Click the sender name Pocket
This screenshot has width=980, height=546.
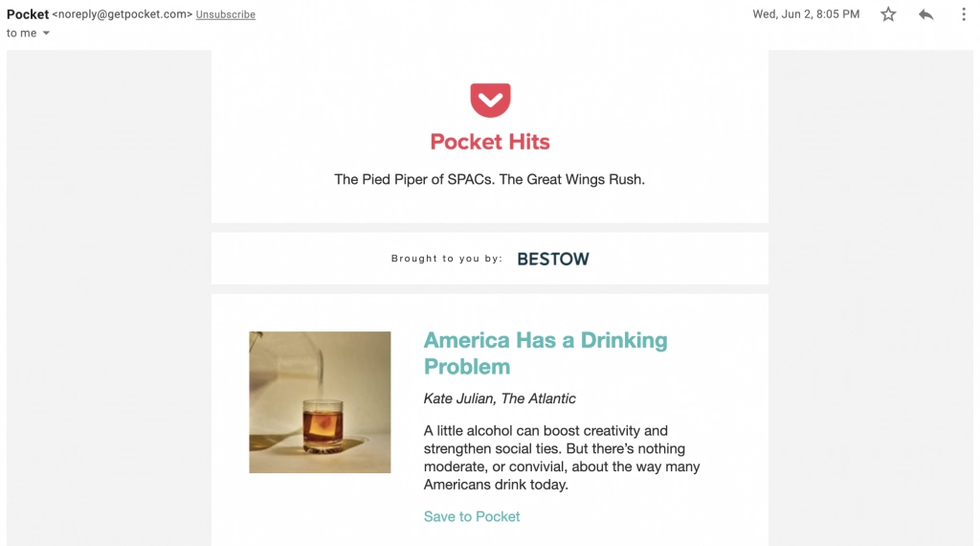pyautogui.click(x=28, y=14)
